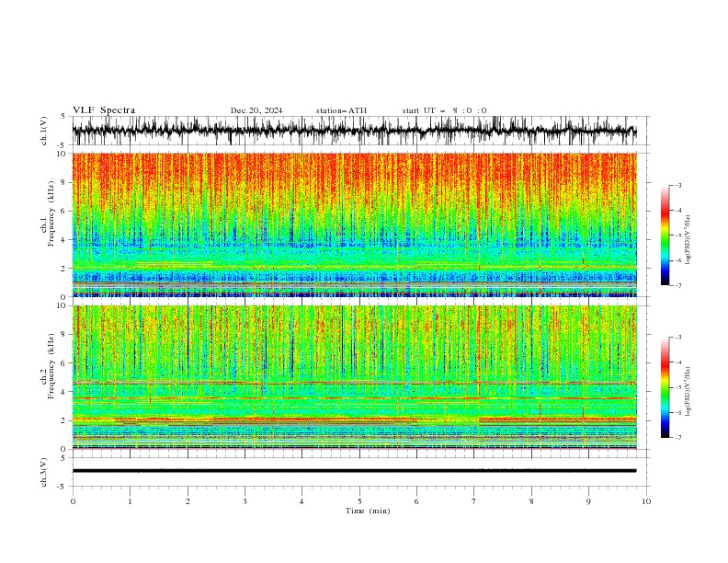Click the ch.1 PSD color scale bar
Image resolution: width=728 pixels, height=563 pixels.
click(665, 236)
